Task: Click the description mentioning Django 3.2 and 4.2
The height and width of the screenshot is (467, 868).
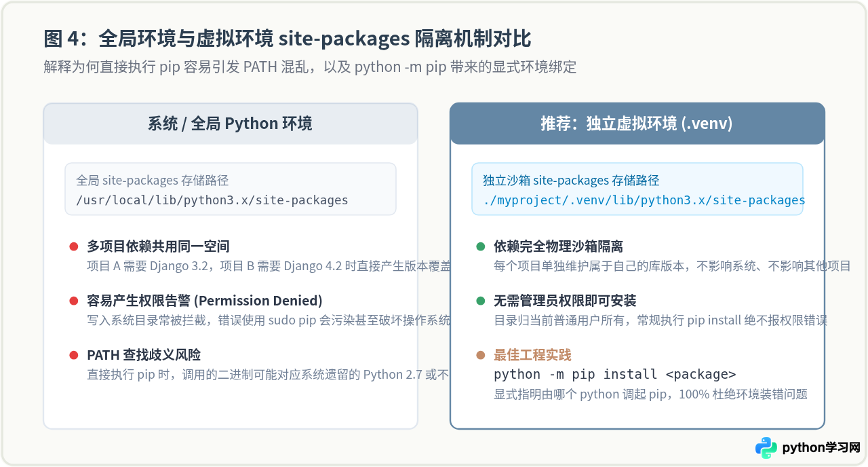Action: [269, 265]
